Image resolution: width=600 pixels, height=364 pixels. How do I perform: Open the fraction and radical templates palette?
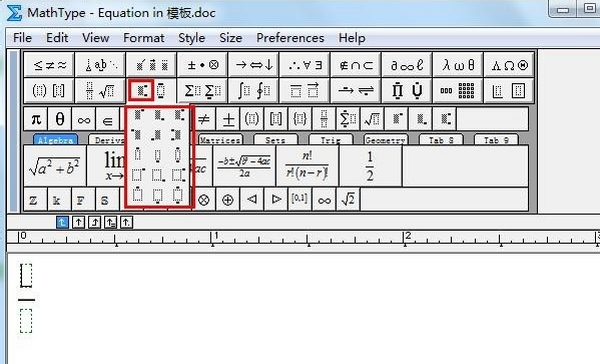tap(100, 91)
